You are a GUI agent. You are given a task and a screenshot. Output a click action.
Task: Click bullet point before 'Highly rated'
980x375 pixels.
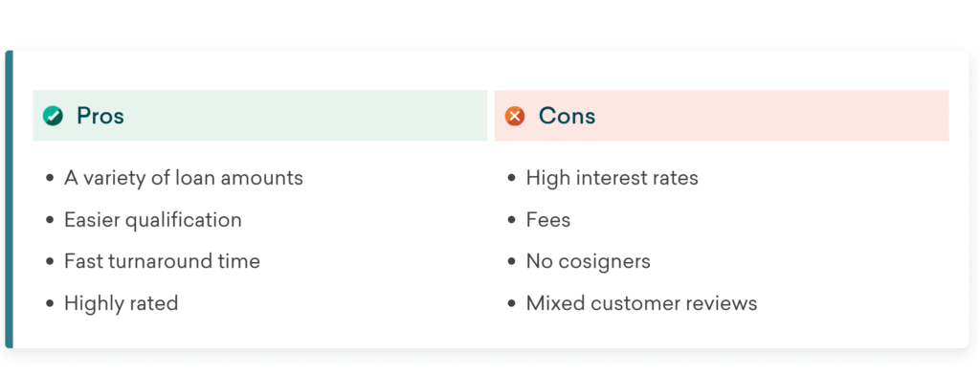click(x=50, y=304)
